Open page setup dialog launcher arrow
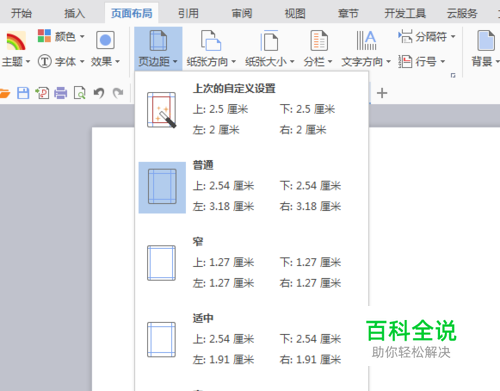Viewport: 500px width, 391px height. point(453,75)
